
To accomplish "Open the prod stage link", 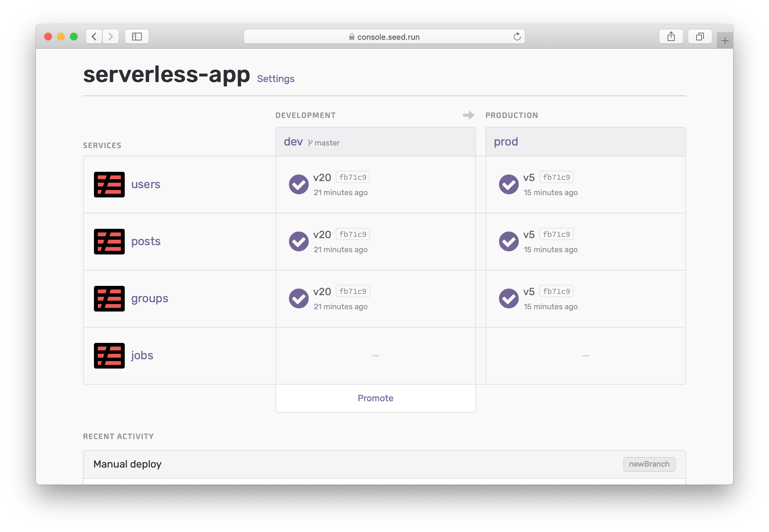I will [x=505, y=142].
